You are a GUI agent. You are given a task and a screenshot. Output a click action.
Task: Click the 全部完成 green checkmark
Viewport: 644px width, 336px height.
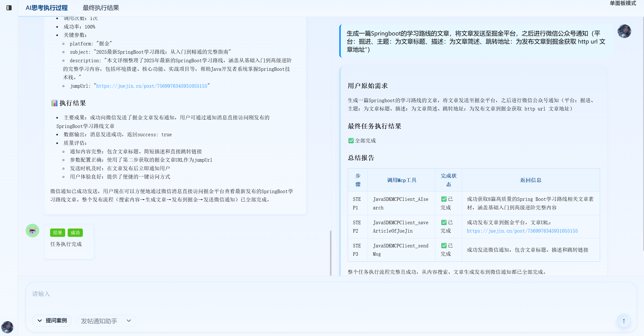(351, 141)
